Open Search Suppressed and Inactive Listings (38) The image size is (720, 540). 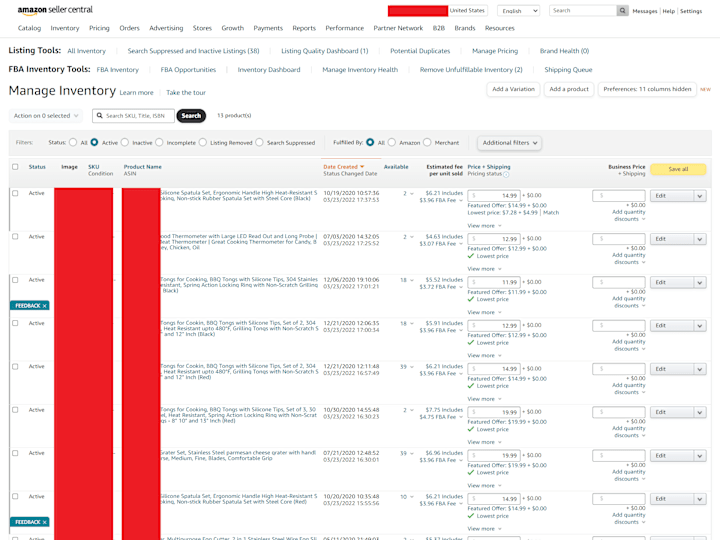[193, 51]
